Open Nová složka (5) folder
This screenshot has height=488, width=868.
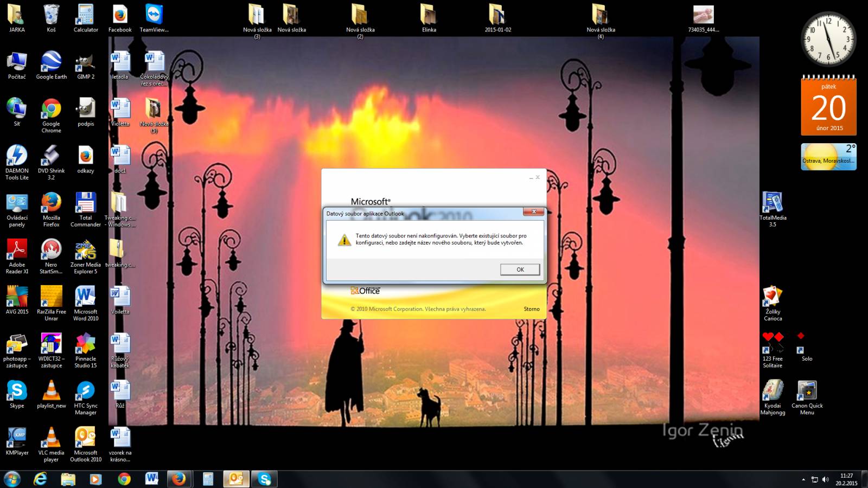pos(154,115)
